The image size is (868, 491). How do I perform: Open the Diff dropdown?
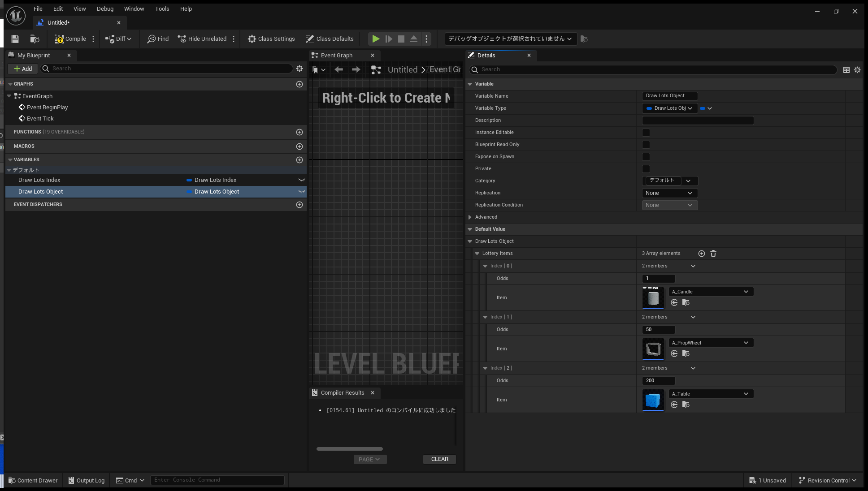(x=118, y=39)
